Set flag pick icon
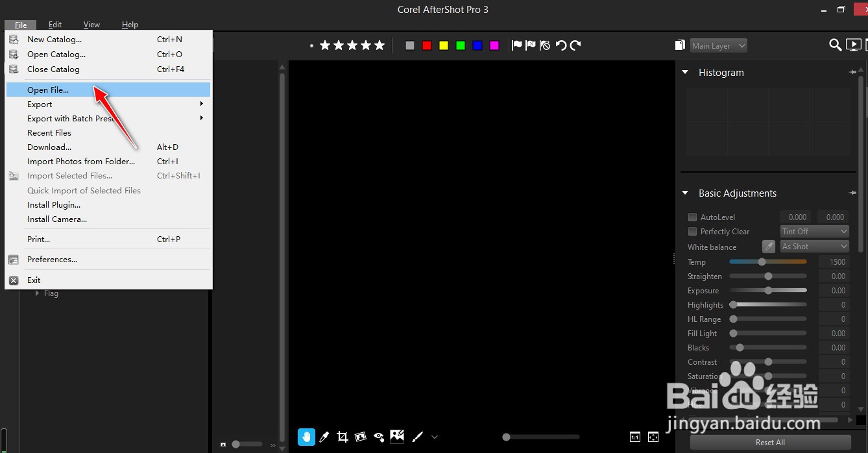The height and width of the screenshot is (453, 868). click(x=517, y=45)
